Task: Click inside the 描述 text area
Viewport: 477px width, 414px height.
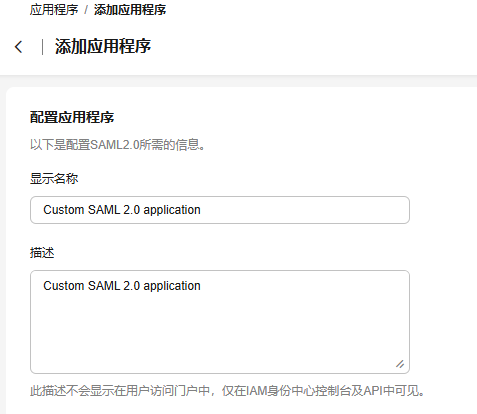Action: 220,322
